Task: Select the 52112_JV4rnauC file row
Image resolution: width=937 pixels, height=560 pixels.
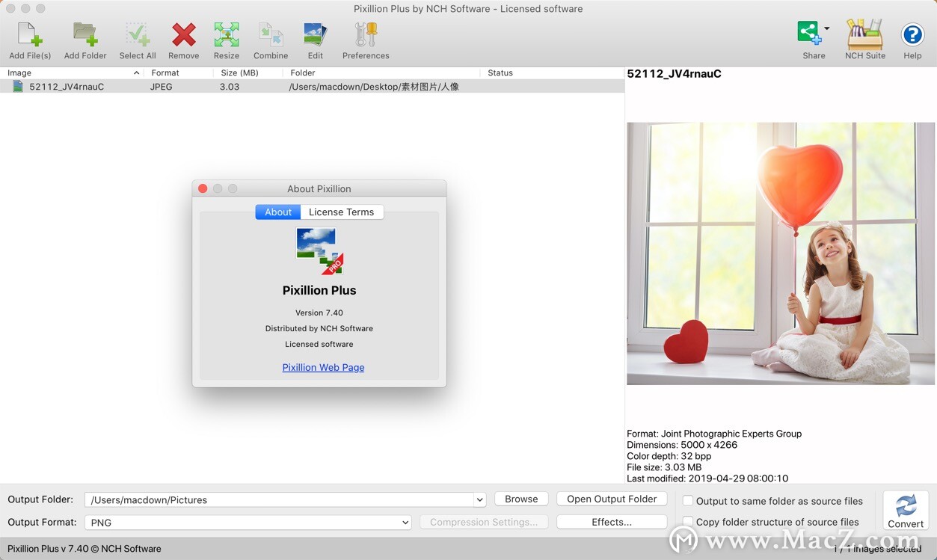Action: pos(312,87)
